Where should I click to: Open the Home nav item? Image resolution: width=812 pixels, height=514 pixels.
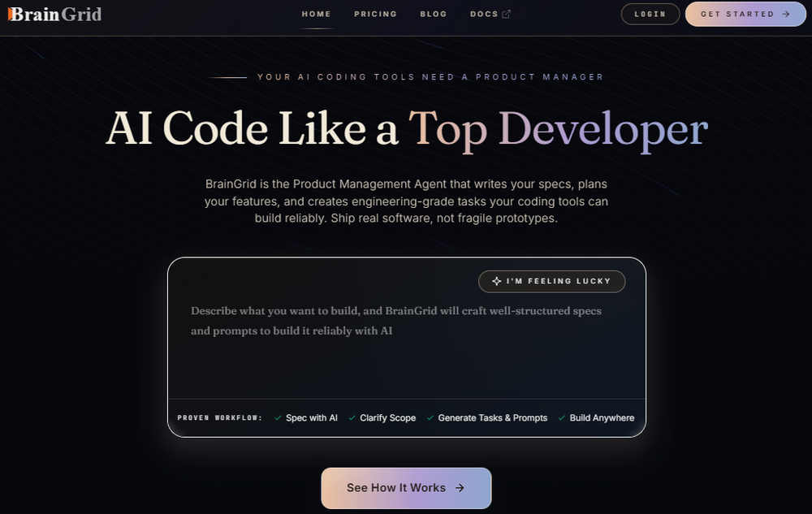[x=317, y=14]
